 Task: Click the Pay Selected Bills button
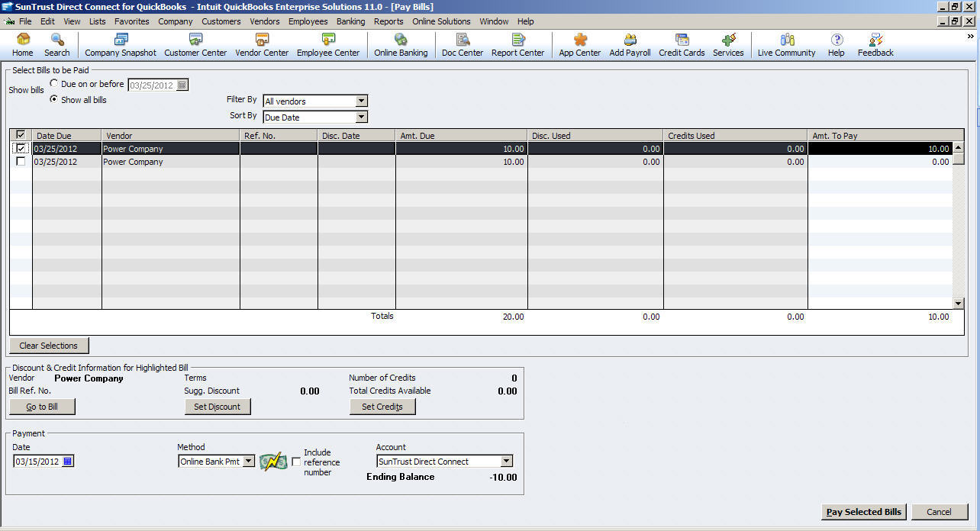pos(863,512)
